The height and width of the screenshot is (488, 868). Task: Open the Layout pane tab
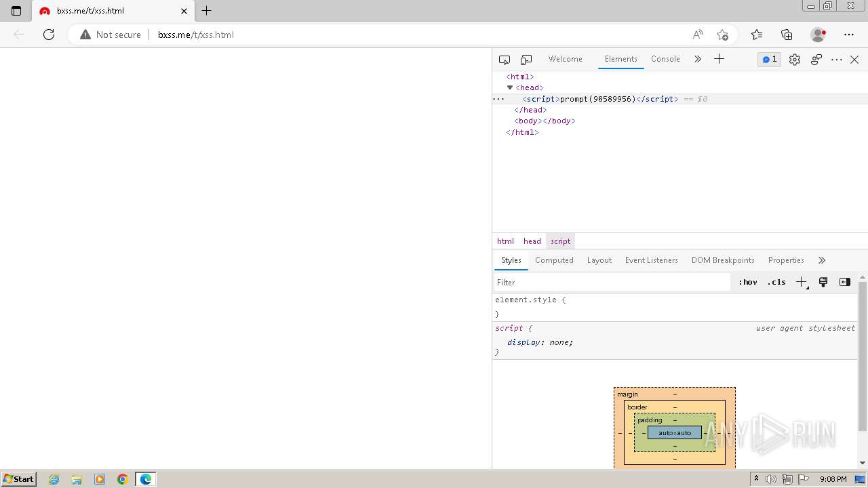click(x=599, y=260)
